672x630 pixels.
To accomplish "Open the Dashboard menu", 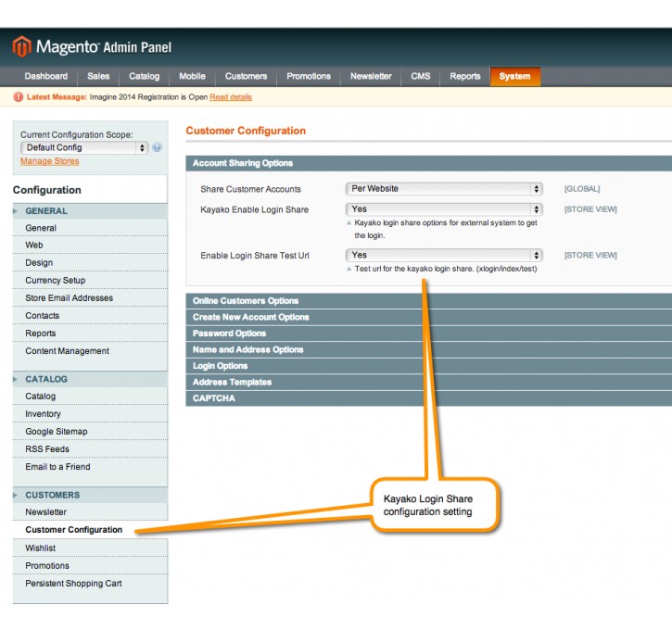I will pyautogui.click(x=45, y=76).
